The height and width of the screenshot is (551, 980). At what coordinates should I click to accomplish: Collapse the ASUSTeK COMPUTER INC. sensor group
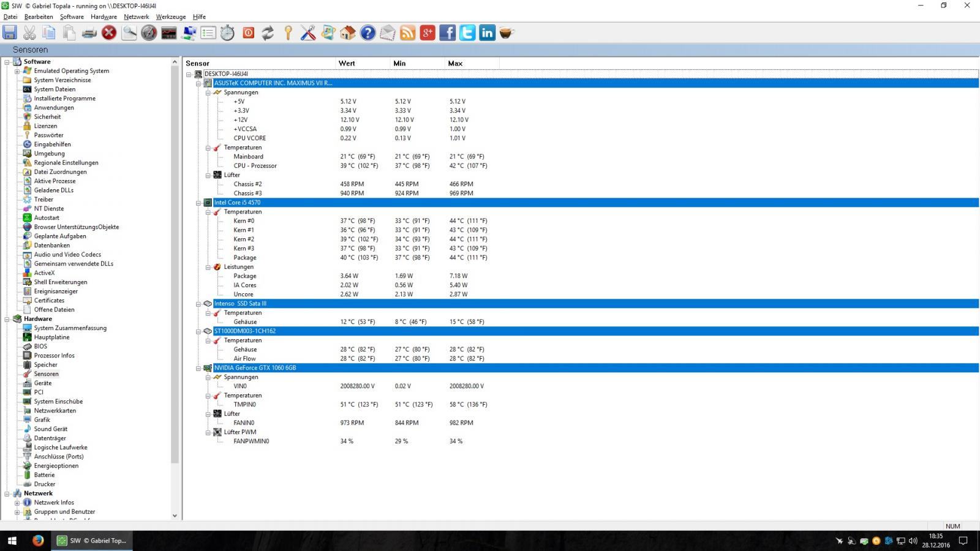pyautogui.click(x=198, y=83)
